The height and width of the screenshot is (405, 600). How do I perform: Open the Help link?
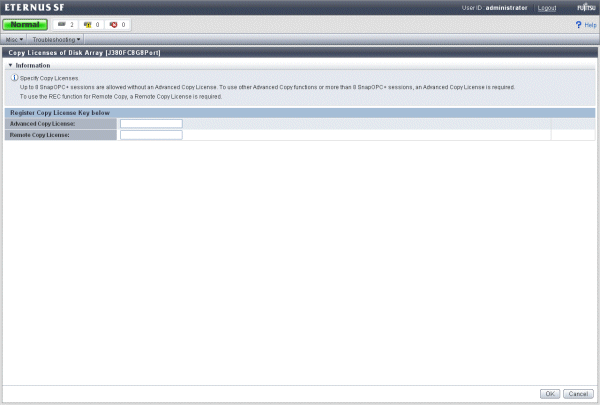pos(590,25)
